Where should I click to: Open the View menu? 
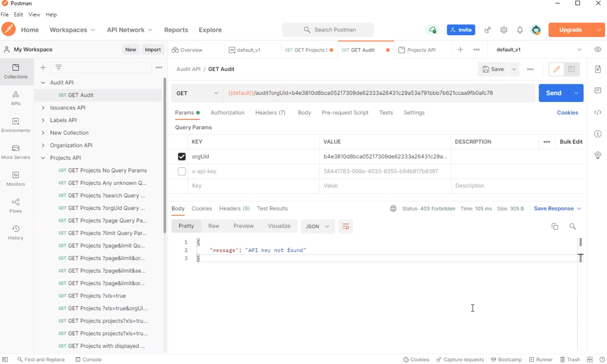(34, 14)
